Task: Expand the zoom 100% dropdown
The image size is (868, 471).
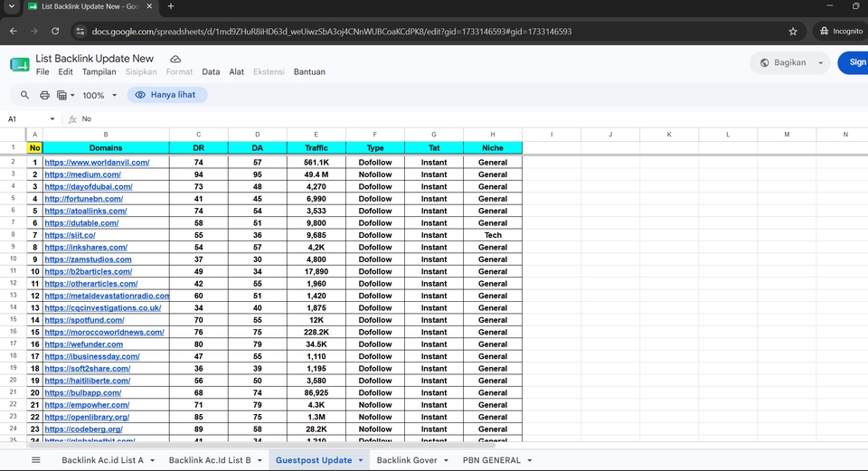Action: coord(99,95)
